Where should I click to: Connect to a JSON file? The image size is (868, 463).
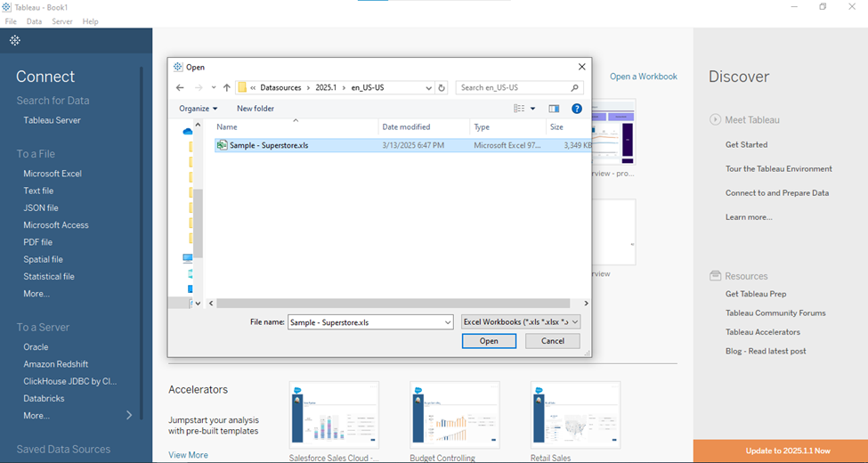40,207
